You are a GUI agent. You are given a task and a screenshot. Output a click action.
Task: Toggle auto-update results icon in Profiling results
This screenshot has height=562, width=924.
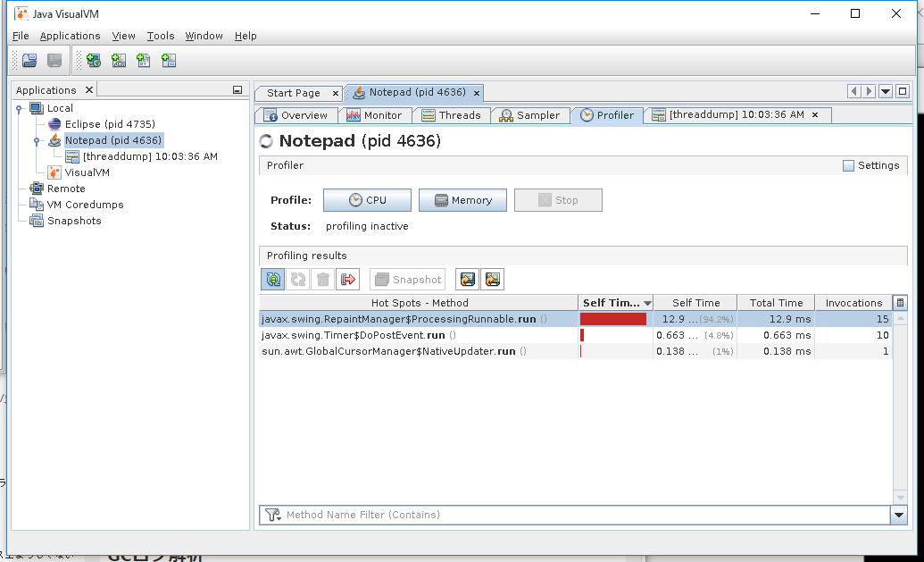pyautogui.click(x=273, y=279)
